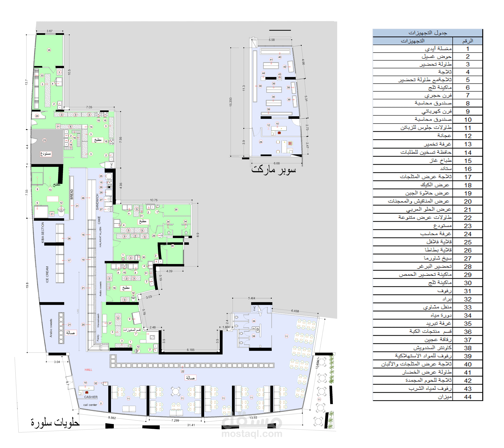504x448 pixels.
Task: Click the '19.8' vertical dimension
Action: [x=27, y=285]
